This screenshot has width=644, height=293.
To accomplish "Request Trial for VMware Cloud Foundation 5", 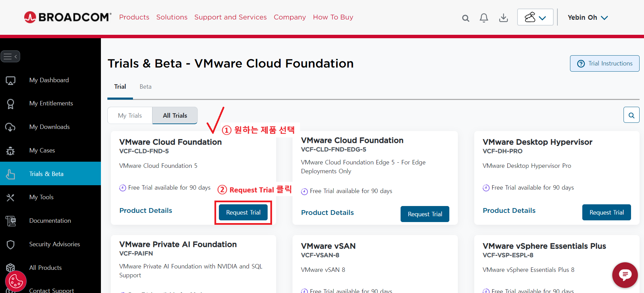I will pyautogui.click(x=243, y=213).
